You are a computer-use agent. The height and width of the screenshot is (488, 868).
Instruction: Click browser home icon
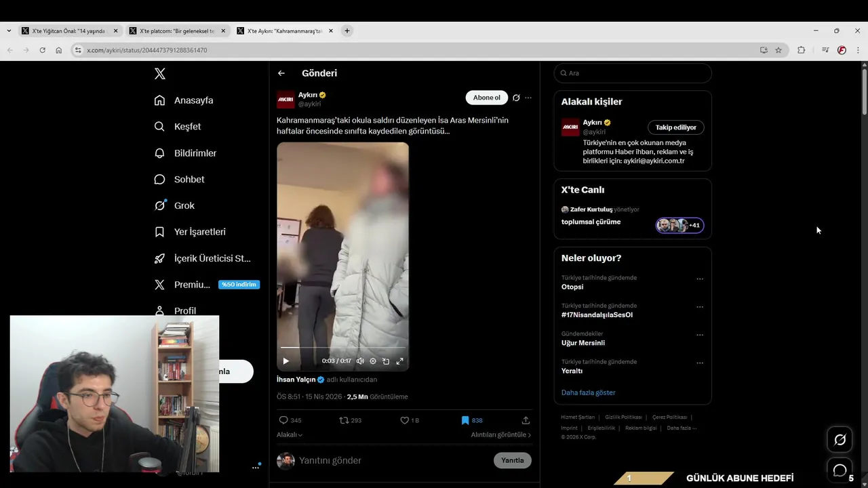pyautogui.click(x=59, y=50)
